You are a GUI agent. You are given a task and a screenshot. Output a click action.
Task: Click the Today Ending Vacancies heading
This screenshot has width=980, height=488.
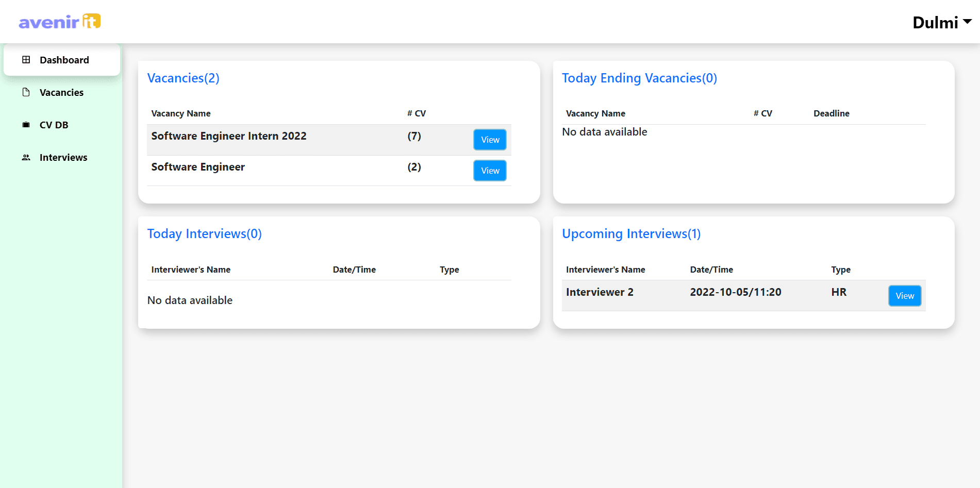click(x=639, y=78)
